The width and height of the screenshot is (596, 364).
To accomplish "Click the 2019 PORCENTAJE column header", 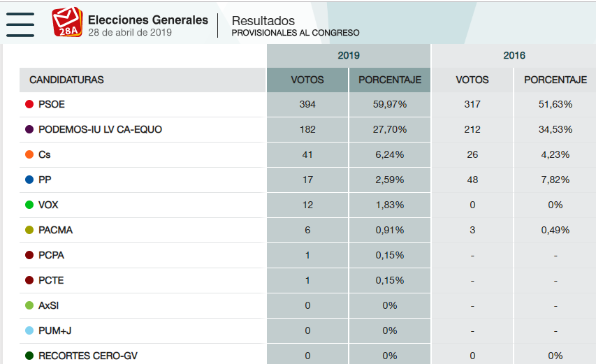I will (390, 80).
